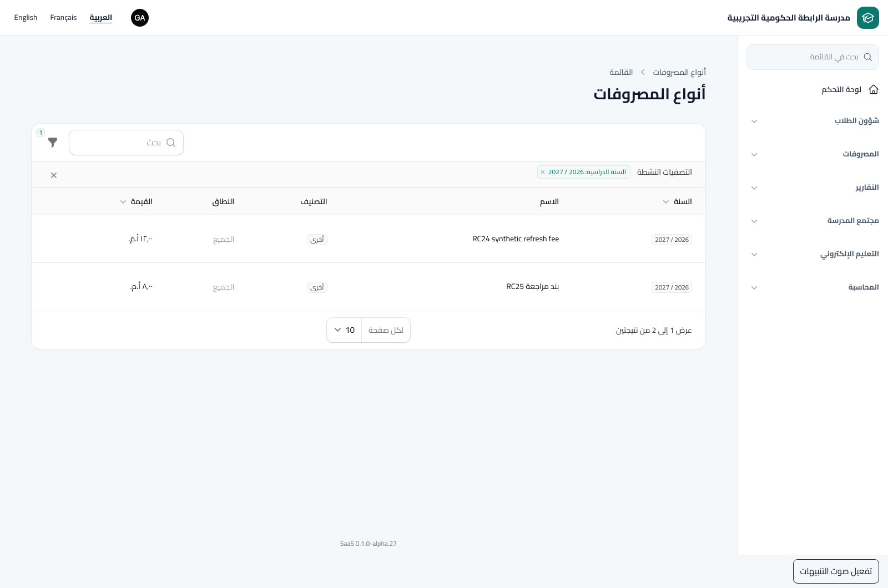Open the RC24 synthetic refresh fee row
The width and height of the screenshot is (888, 588).
point(369,239)
